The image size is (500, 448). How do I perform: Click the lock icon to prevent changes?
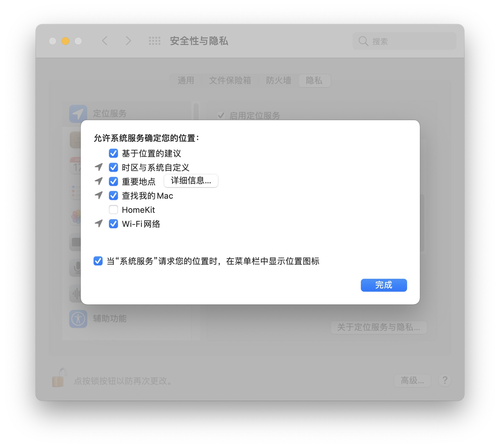tap(59, 377)
